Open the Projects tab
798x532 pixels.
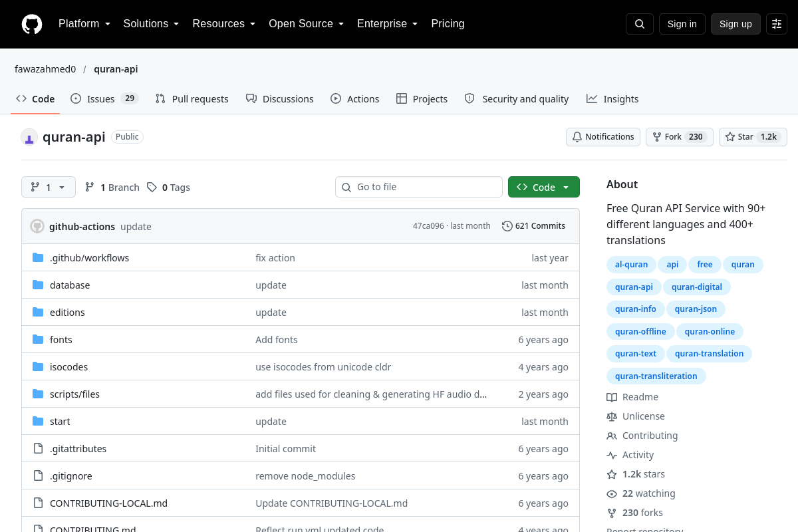pyautogui.click(x=422, y=98)
